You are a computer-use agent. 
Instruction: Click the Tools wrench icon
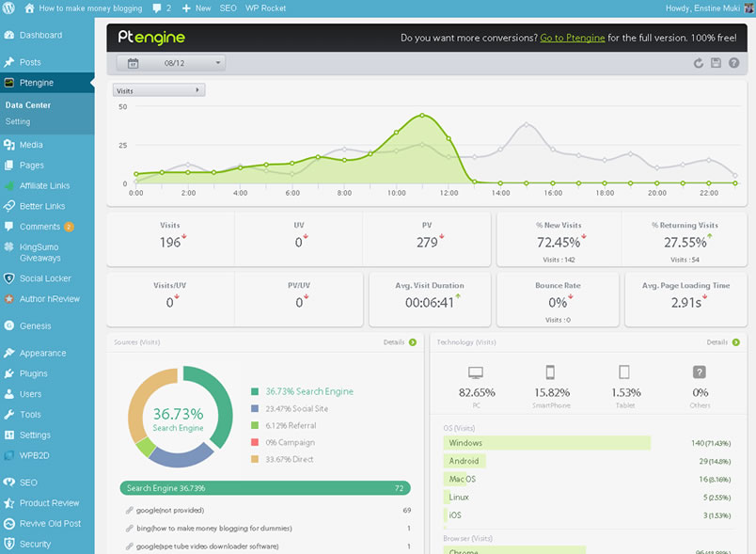(x=8, y=415)
